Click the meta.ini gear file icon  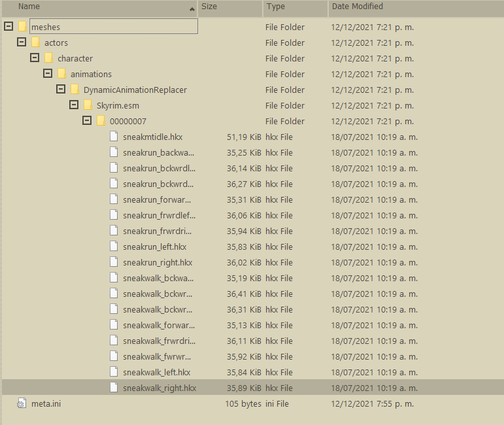click(x=22, y=403)
